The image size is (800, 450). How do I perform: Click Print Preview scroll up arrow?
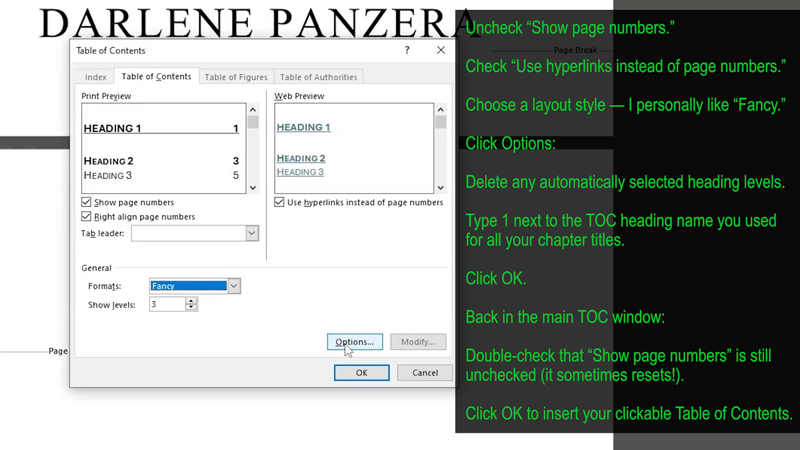(253, 110)
